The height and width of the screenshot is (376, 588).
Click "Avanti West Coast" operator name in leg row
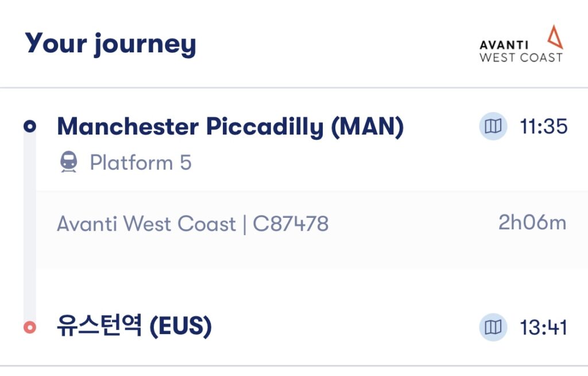pos(146,224)
